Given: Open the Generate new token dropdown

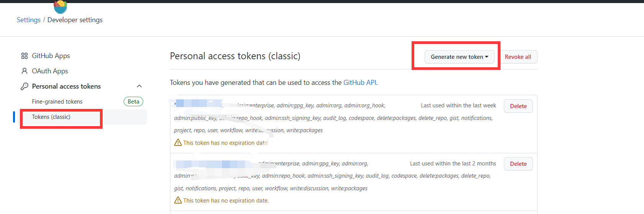Looking at the screenshot, I should 459,57.
